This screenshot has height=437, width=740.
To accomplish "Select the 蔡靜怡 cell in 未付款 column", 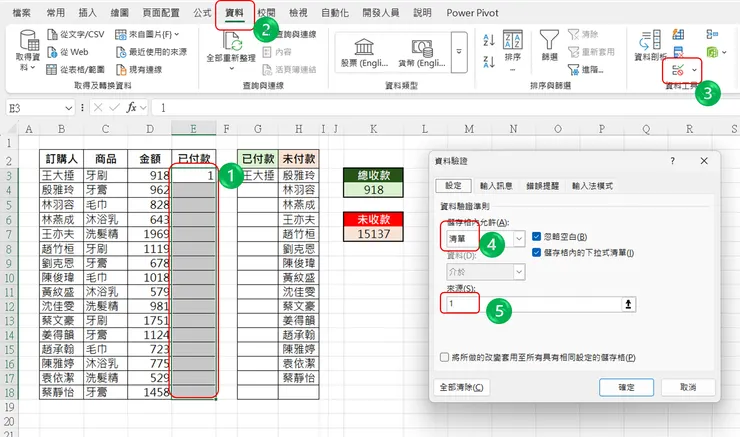I will pyautogui.click(x=299, y=378).
